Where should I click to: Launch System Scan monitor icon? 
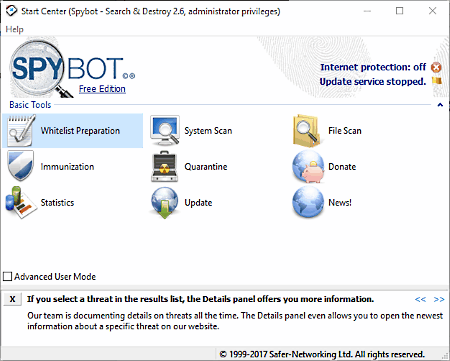point(165,131)
